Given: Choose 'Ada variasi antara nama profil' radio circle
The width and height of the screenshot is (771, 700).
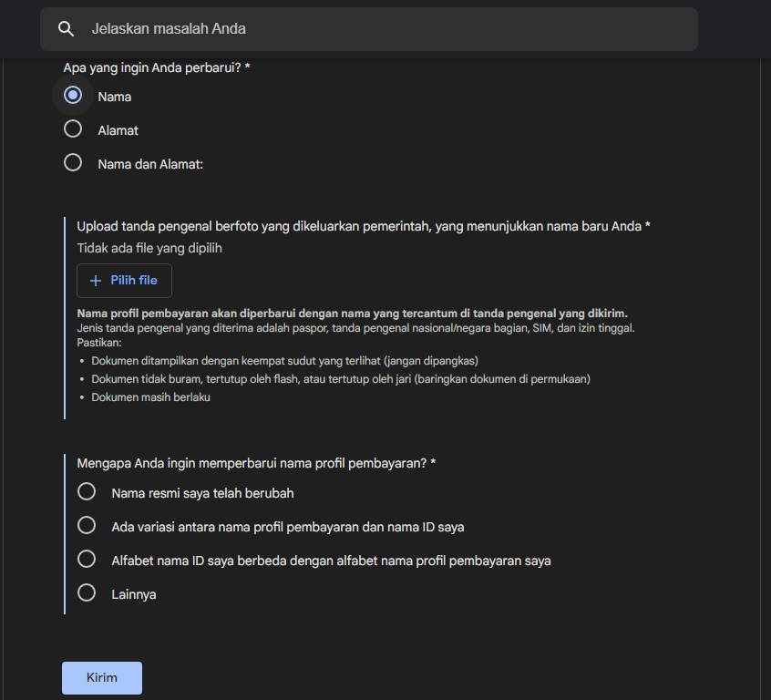Looking at the screenshot, I should (x=87, y=526).
